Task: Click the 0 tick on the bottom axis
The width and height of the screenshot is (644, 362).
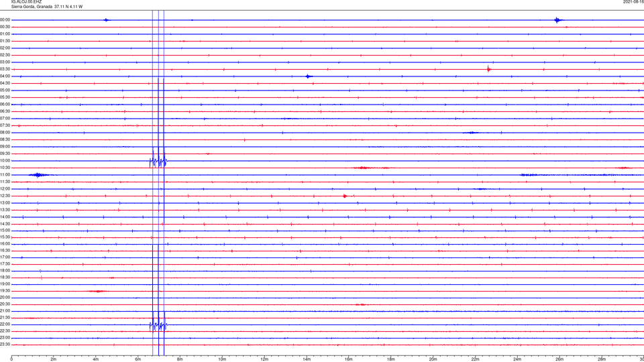Action: tap(11, 359)
